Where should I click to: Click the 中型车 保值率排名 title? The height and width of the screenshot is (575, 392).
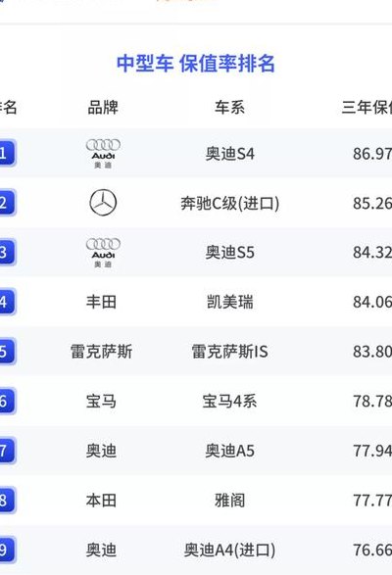point(196,64)
